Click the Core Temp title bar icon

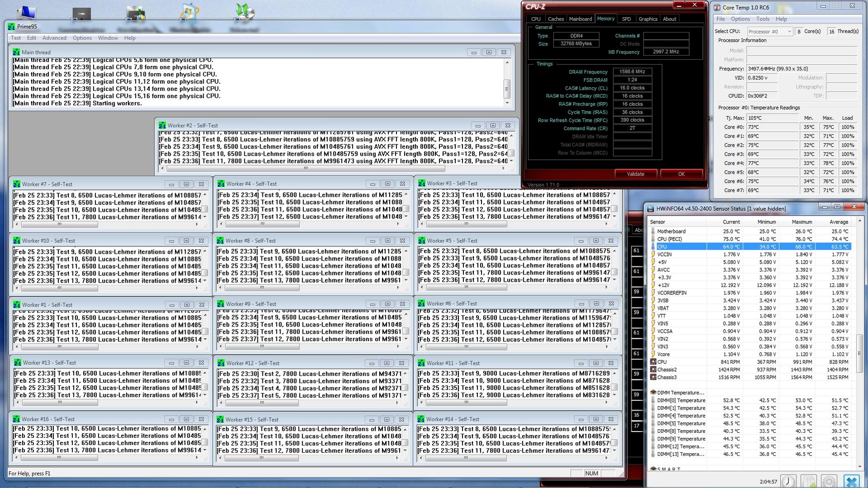(x=717, y=8)
